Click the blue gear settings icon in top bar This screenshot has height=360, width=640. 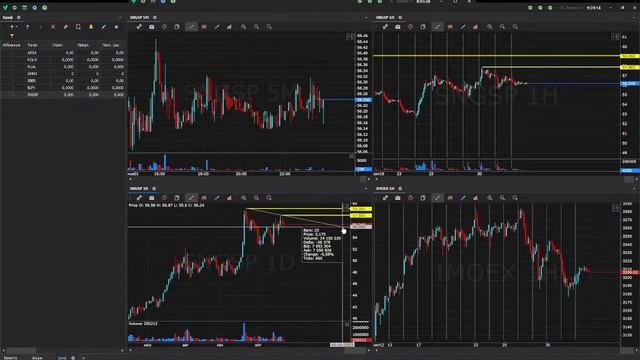coord(34,7)
